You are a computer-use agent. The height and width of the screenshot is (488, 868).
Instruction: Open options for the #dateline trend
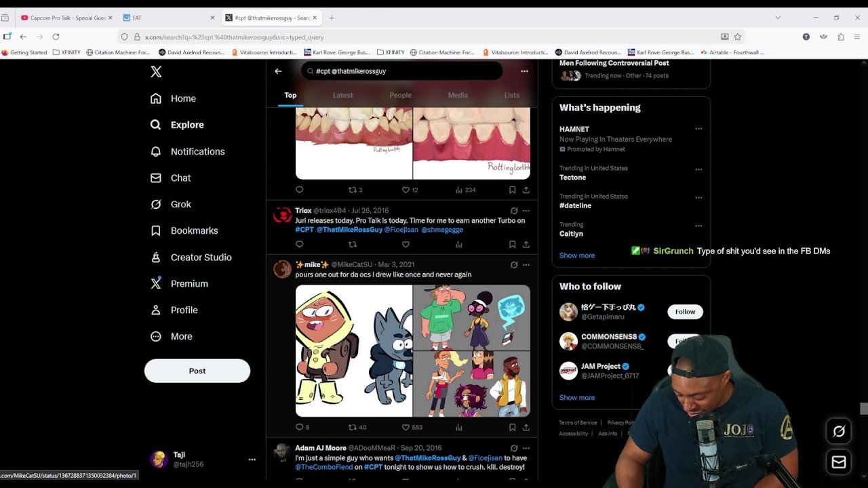(698, 197)
